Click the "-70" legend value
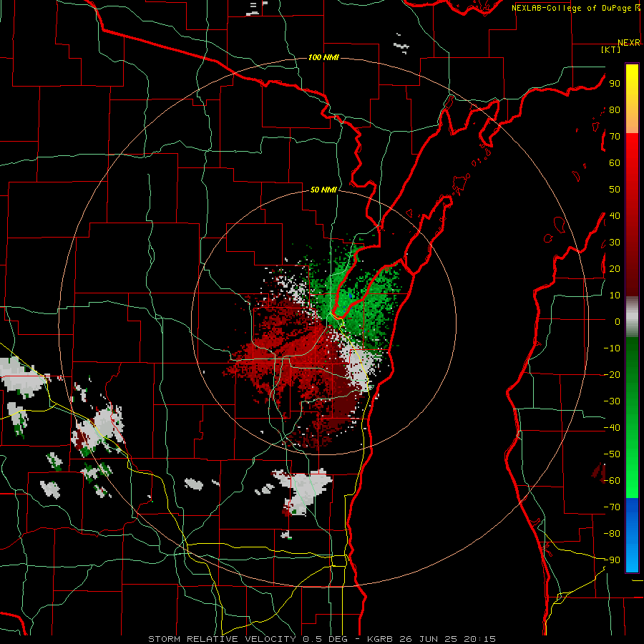 coord(612,507)
